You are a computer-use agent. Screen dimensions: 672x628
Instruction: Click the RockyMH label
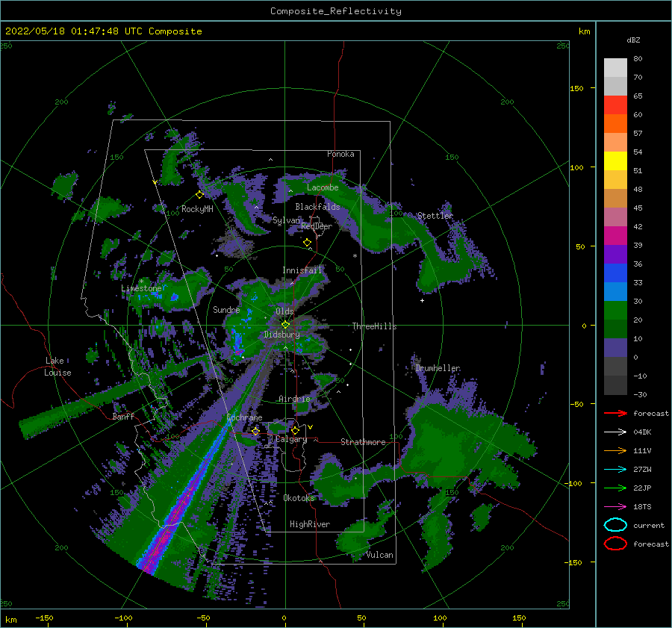point(197,209)
